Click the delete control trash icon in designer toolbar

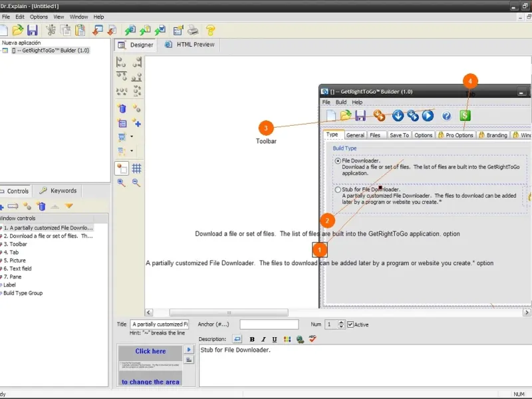click(x=122, y=108)
